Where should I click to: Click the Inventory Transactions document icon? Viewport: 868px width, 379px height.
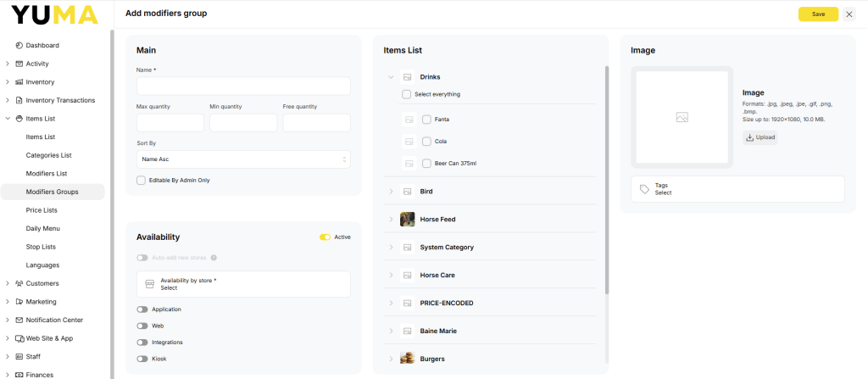19,100
